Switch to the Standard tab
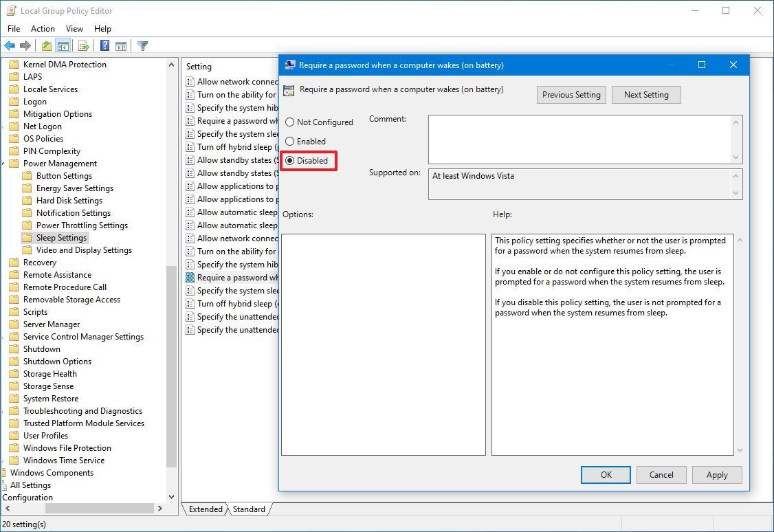The width and height of the screenshot is (774, 532). [249, 509]
